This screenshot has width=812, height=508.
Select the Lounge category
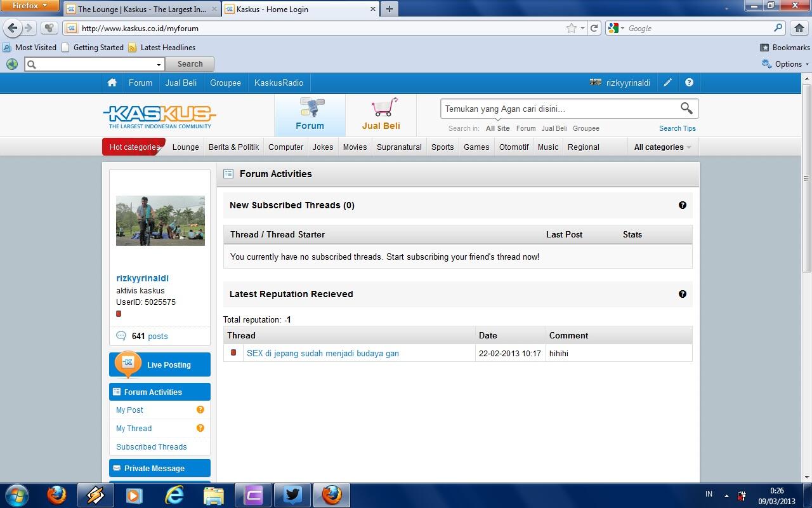tap(186, 147)
